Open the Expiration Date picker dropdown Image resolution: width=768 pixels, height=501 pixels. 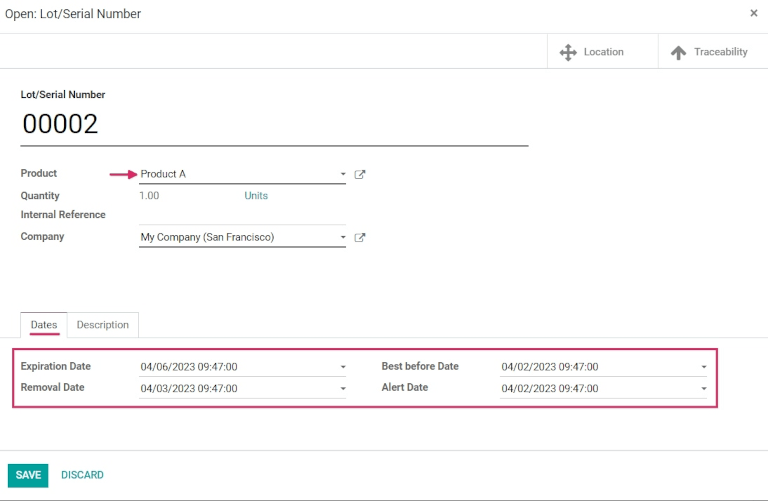[342, 367]
